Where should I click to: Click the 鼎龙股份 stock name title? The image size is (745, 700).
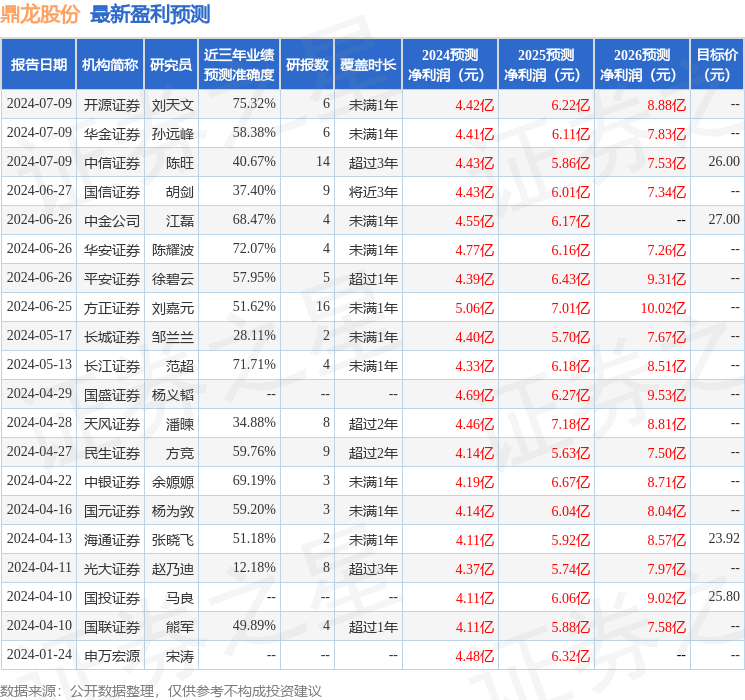click(41, 14)
